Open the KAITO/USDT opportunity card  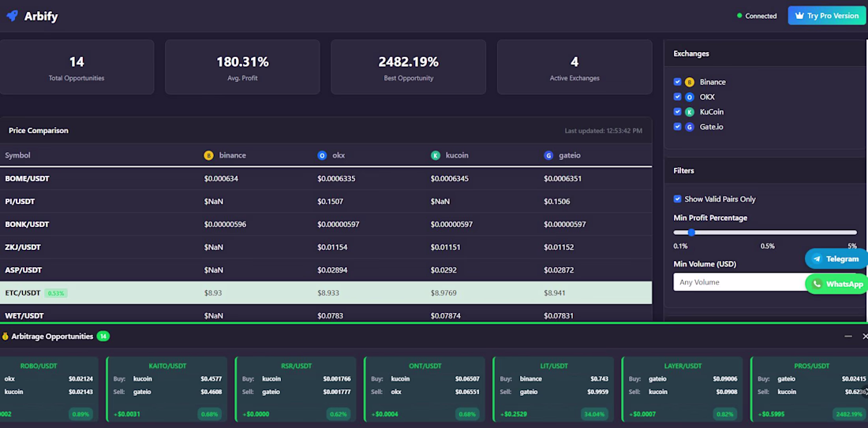166,390
